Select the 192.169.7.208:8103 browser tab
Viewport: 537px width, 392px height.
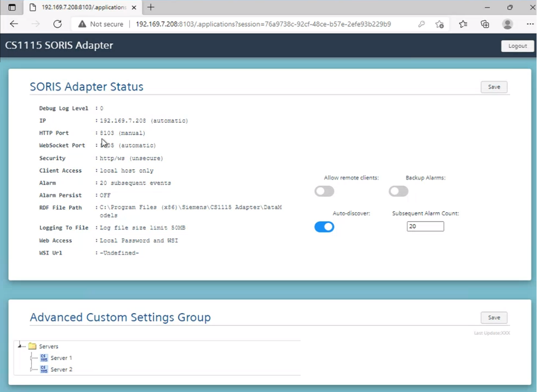[x=83, y=7]
